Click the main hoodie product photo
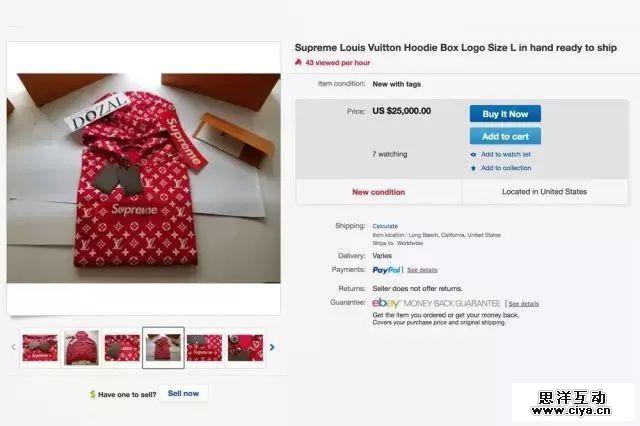Viewport: 640px width, 426px height. pyautogui.click(x=143, y=178)
